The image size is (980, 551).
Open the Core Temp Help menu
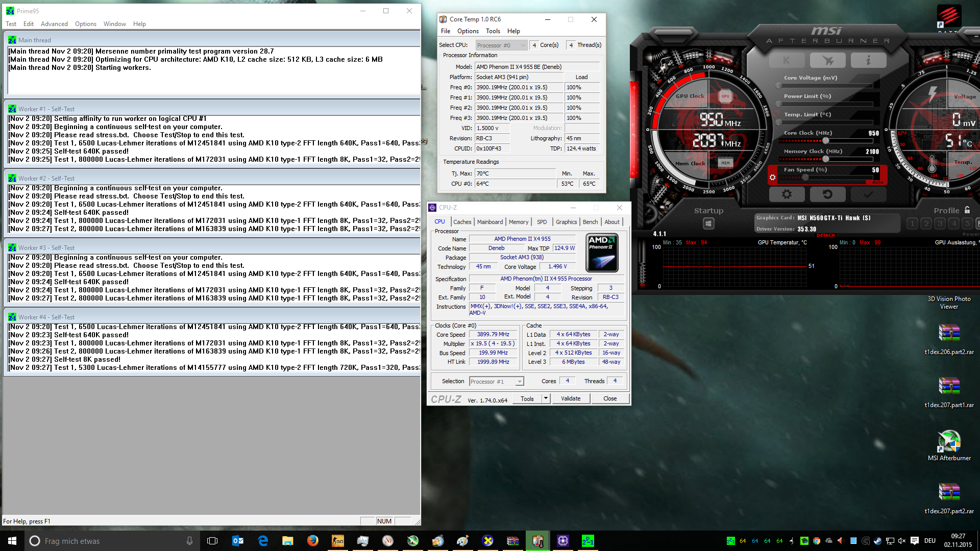pyautogui.click(x=513, y=31)
